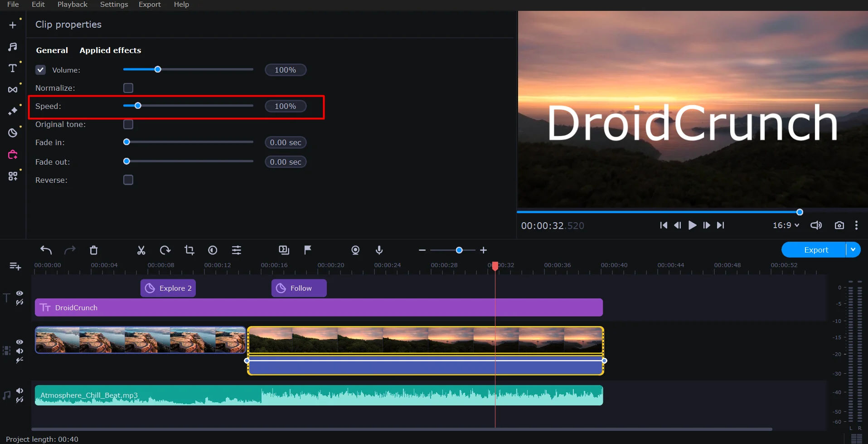Viewport: 868px width, 444px height.
Task: Click the Undo arrow in timeline toolbar
Action: coord(46,250)
